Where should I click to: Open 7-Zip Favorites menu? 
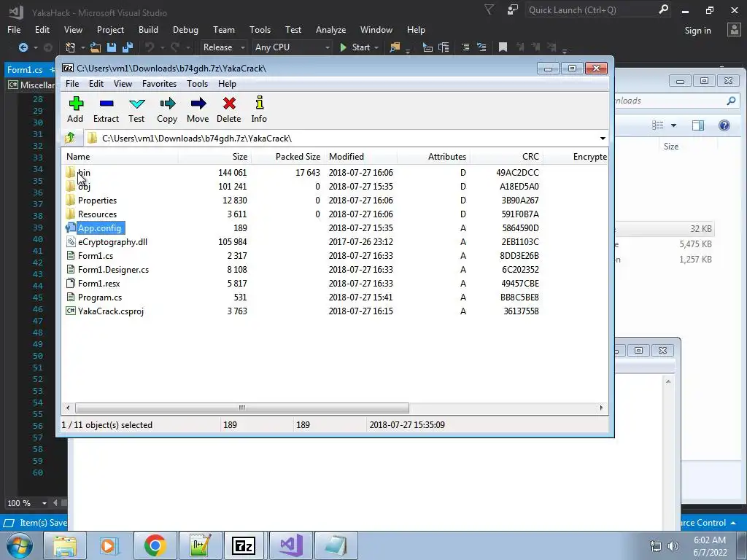159,83
